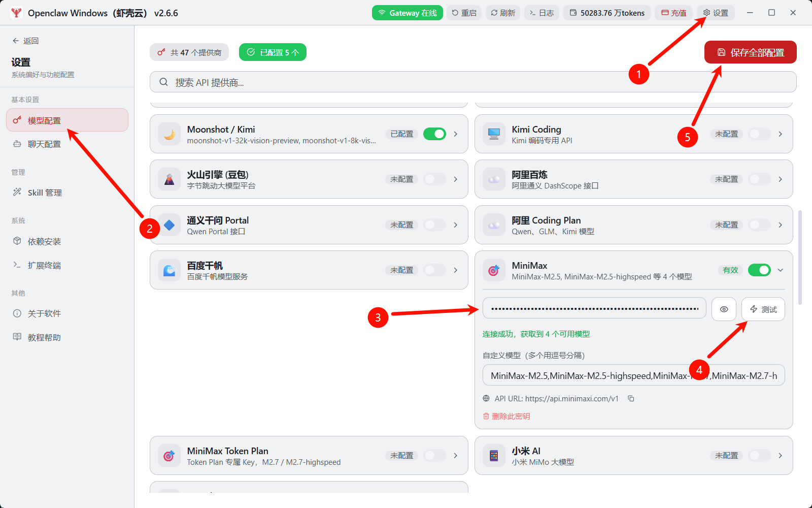The height and width of the screenshot is (508, 812).
Task: Disable the Moonshot / Kimi provider switch
Action: [434, 134]
